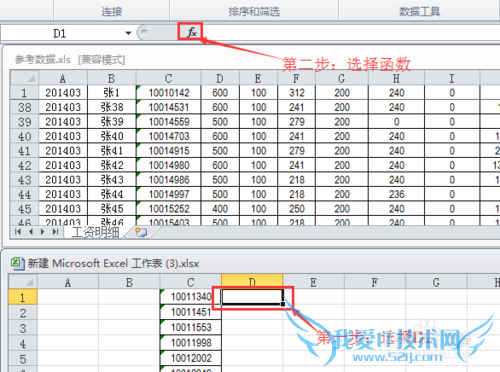Click the 250 cell in column F

tap(296, 209)
